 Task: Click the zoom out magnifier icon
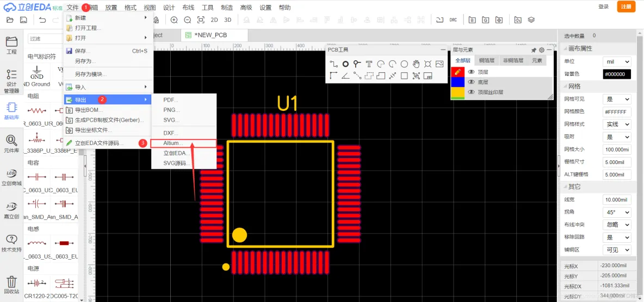[x=187, y=20]
